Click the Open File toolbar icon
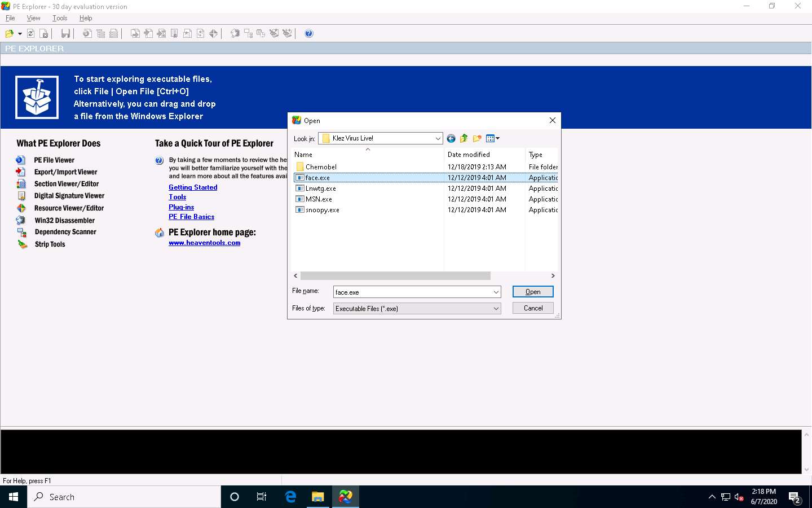The height and width of the screenshot is (508, 812). click(x=10, y=34)
